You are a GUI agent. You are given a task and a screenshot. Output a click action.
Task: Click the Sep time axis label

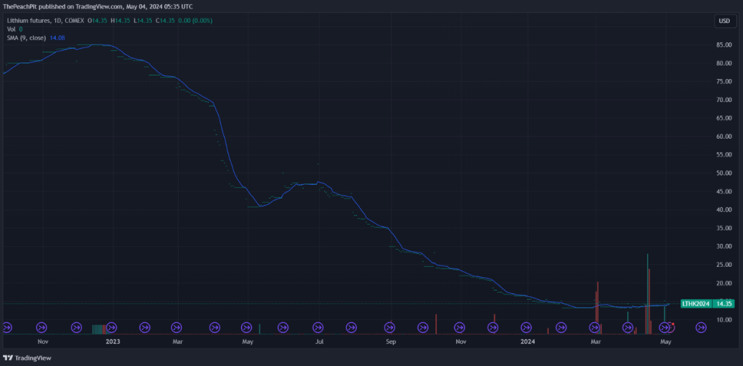(x=390, y=341)
